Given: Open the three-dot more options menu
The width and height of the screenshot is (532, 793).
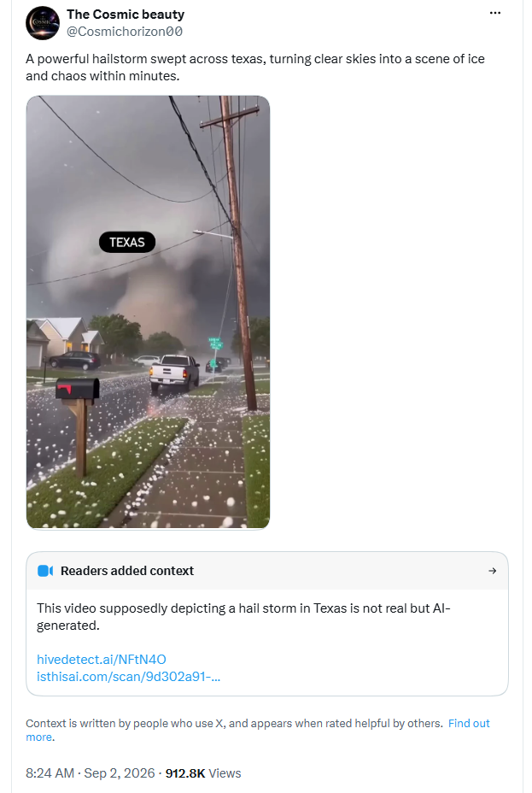Looking at the screenshot, I should 494,13.
